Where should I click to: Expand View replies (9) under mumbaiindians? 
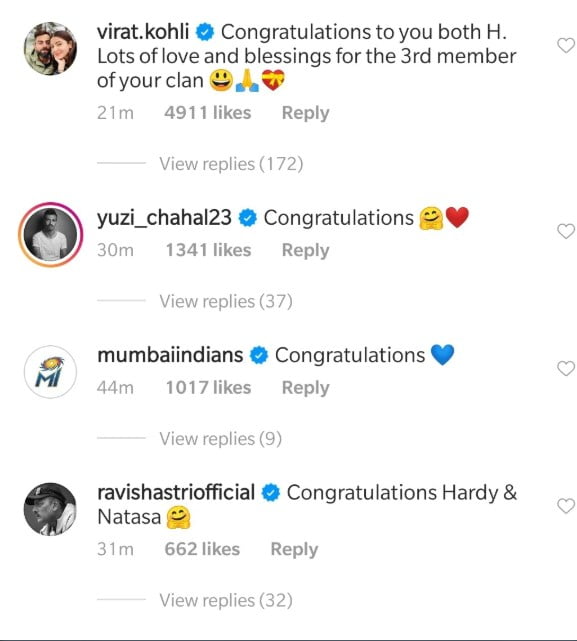point(220,439)
